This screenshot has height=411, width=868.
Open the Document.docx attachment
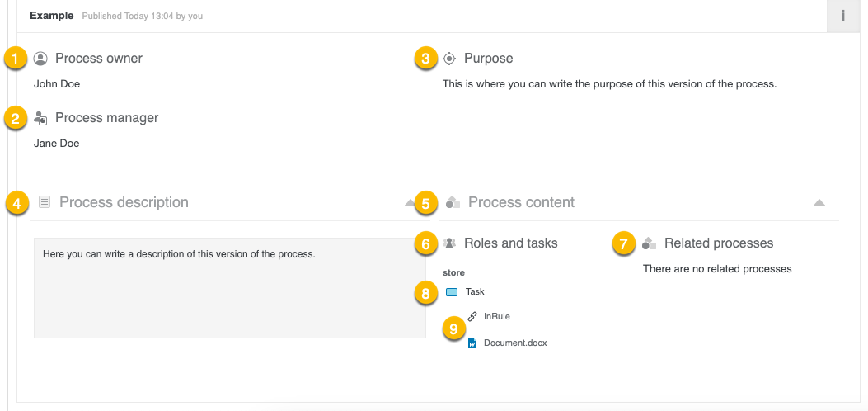pyautogui.click(x=515, y=343)
